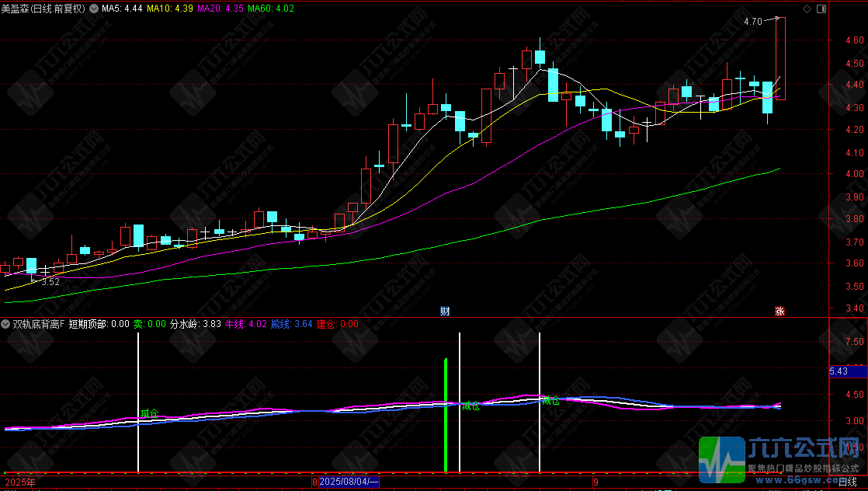The width and height of the screenshot is (868, 491).
Task: Click the 双轨底背离F indicator name
Action: (x=39, y=324)
